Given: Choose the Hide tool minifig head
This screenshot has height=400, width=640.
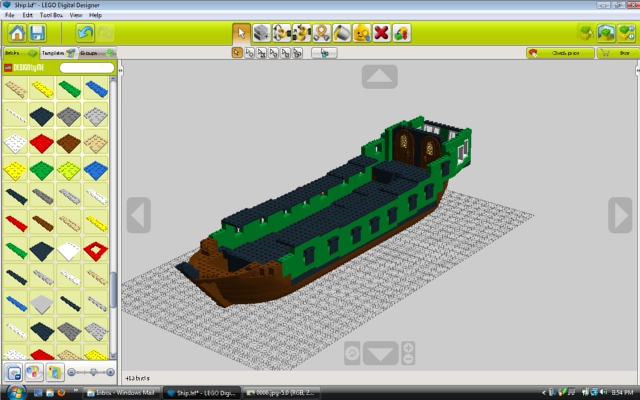Looking at the screenshot, I should pyautogui.click(x=362, y=33).
